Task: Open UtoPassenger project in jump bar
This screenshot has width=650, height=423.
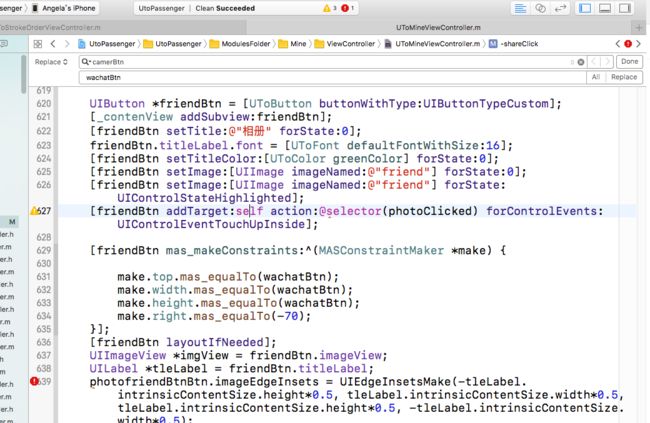Action: pos(107,44)
